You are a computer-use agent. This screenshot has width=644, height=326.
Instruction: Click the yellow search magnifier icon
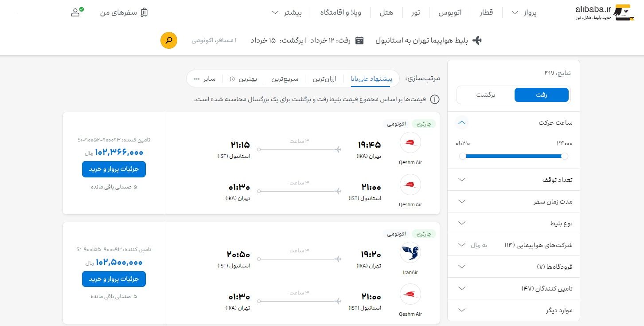tap(169, 40)
